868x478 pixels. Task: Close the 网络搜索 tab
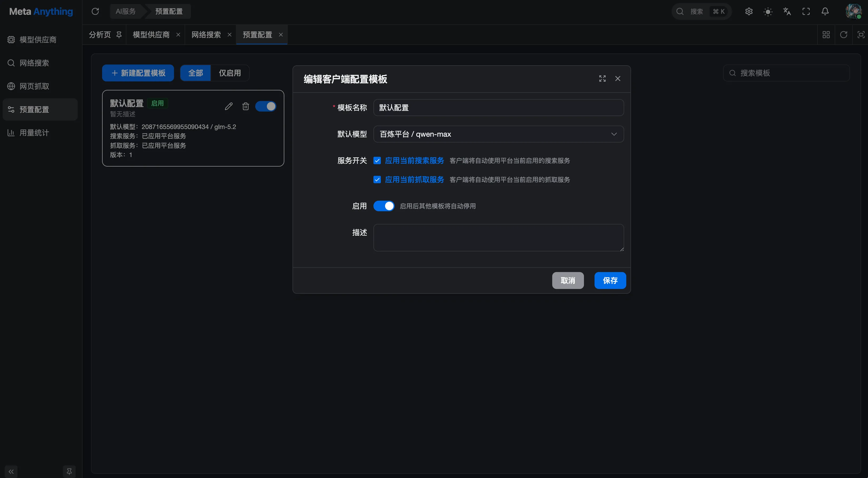pyautogui.click(x=230, y=35)
